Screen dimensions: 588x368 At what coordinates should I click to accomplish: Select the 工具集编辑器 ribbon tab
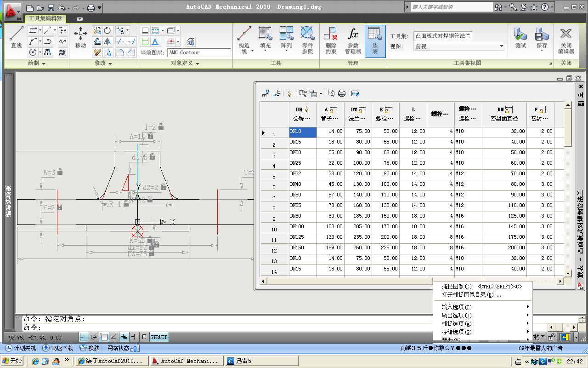pos(46,18)
